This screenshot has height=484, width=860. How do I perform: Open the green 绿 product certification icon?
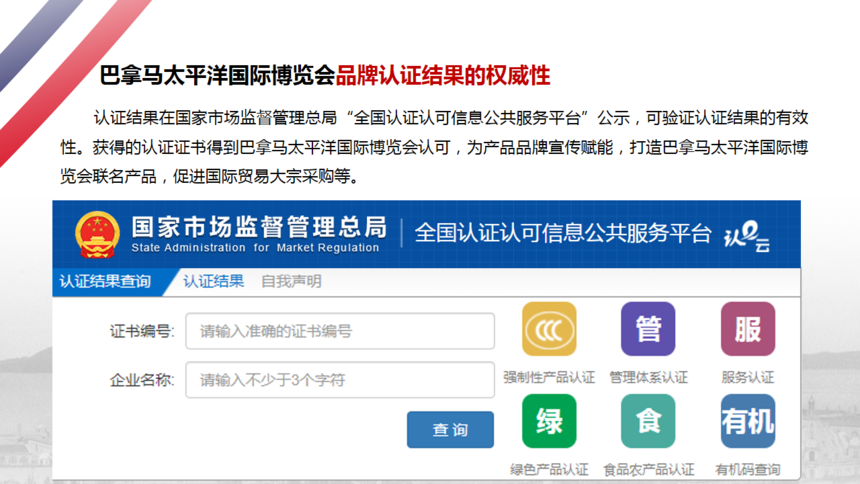pos(549,421)
